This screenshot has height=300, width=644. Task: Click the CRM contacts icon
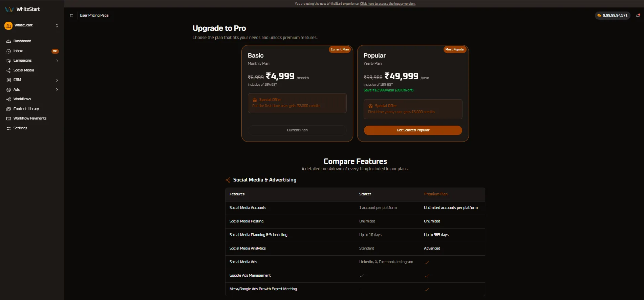click(x=9, y=80)
